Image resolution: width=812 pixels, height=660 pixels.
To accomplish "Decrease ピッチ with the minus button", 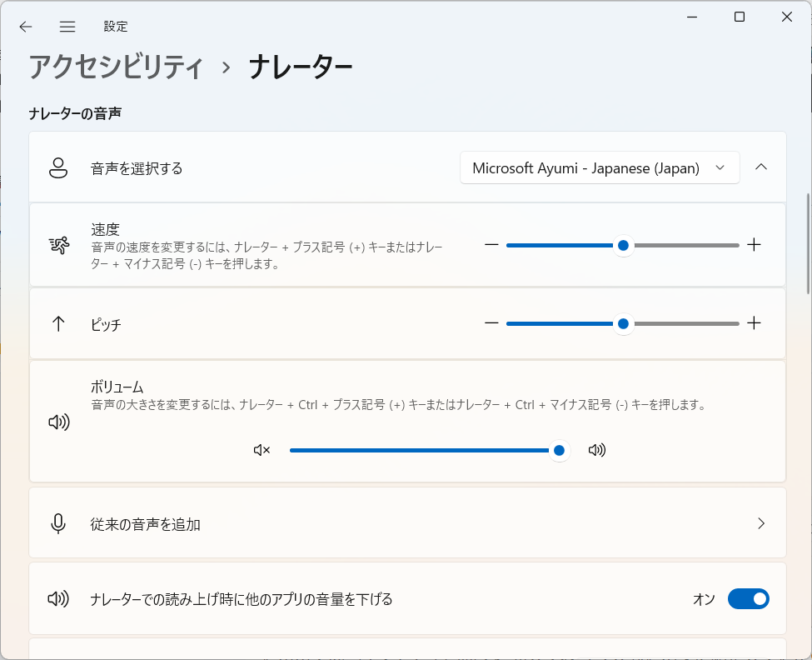I will coord(491,323).
